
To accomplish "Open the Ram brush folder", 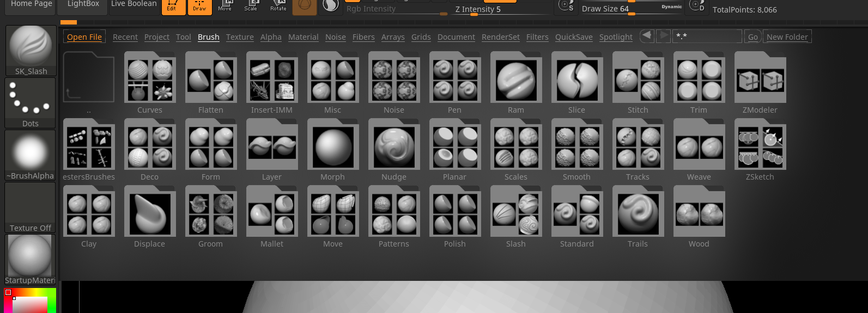I will click(x=516, y=78).
